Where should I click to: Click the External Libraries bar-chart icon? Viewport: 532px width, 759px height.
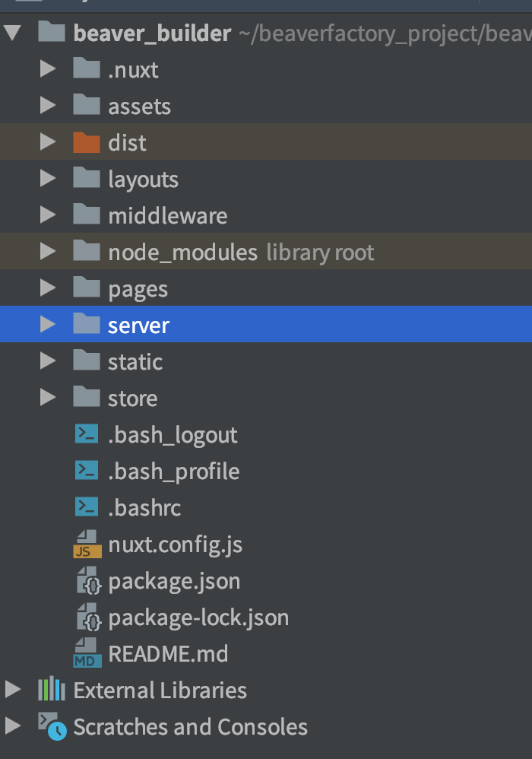(51, 689)
